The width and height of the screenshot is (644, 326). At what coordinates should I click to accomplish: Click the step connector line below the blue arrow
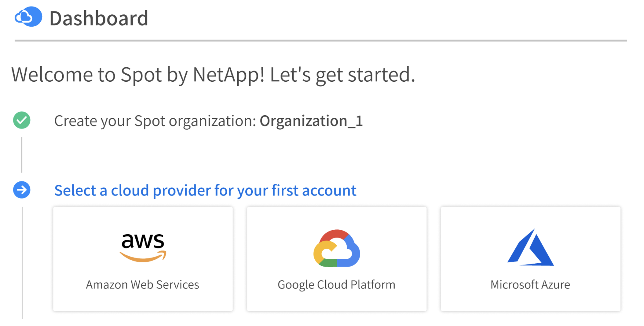22,262
